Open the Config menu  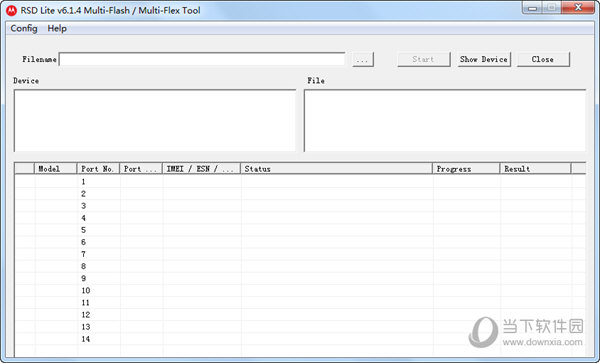click(24, 29)
